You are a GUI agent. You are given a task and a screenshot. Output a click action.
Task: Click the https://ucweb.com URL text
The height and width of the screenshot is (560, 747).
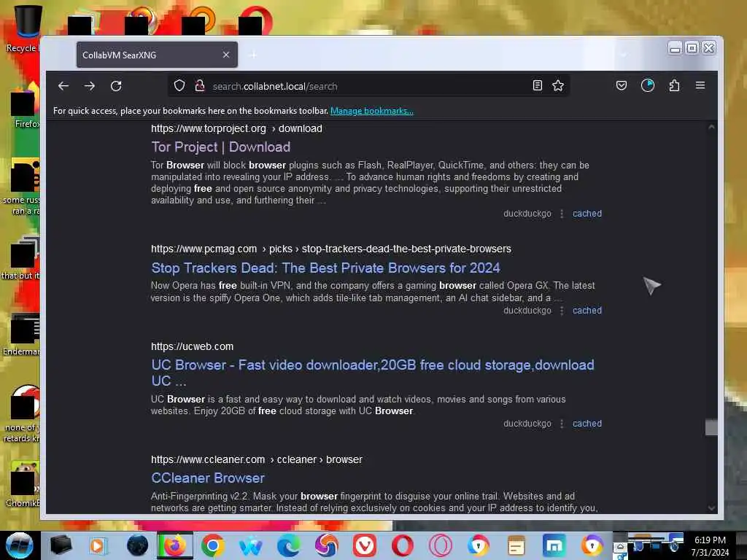pos(193,346)
